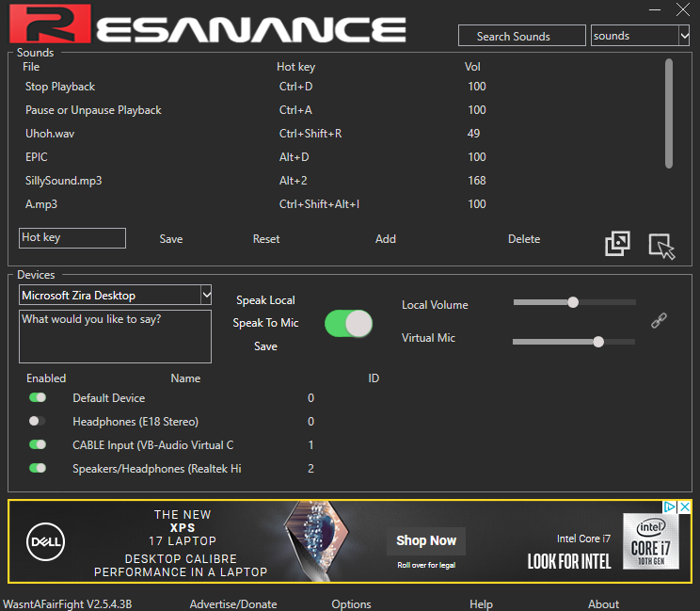Viewport: 700px width, 611px height.
Task: Close the Dell ad with the X icon
Action: (x=685, y=506)
